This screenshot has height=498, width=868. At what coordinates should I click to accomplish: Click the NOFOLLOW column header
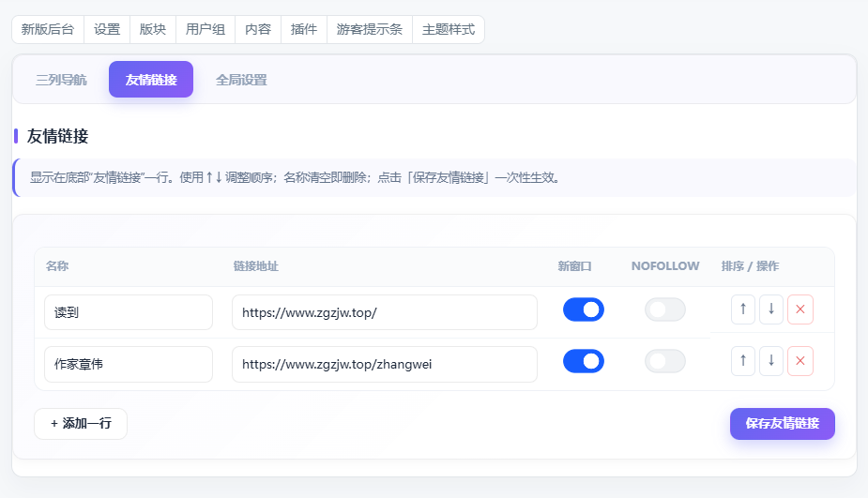pos(665,266)
